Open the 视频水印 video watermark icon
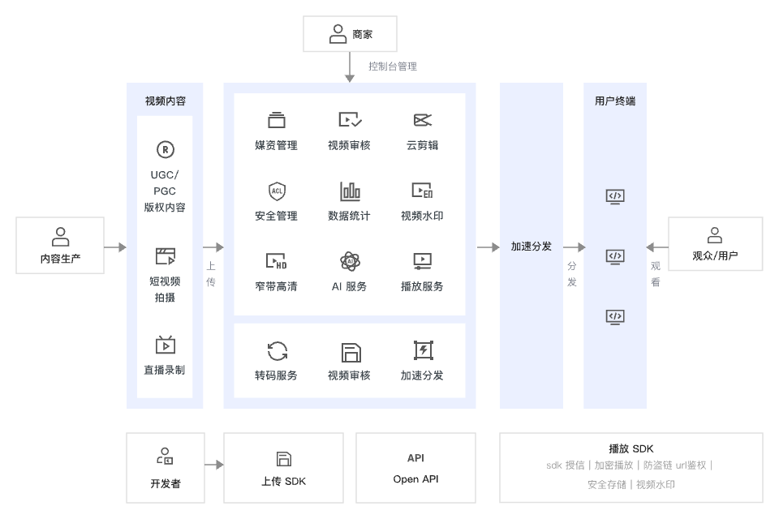Viewport: 779px width, 532px height. [423, 192]
